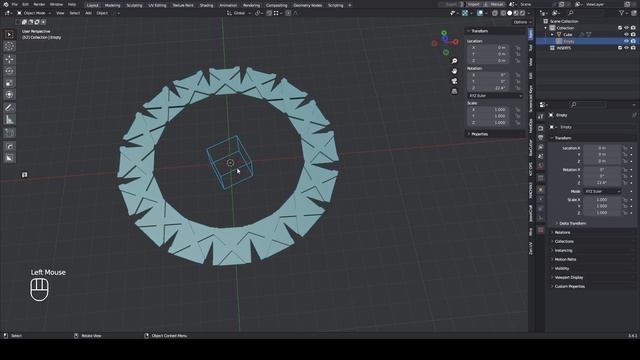Toggle visibility eye for Cube in outliner

click(x=627, y=35)
